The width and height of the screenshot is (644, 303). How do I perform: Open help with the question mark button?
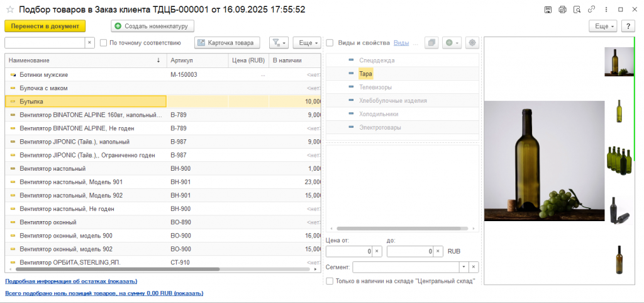pyautogui.click(x=628, y=26)
